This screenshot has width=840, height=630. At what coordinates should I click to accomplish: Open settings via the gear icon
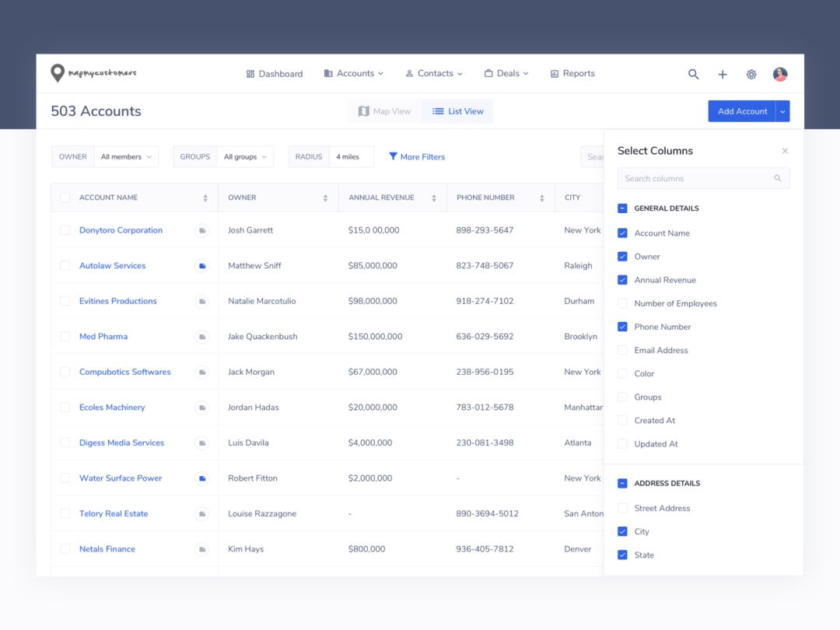[751, 75]
